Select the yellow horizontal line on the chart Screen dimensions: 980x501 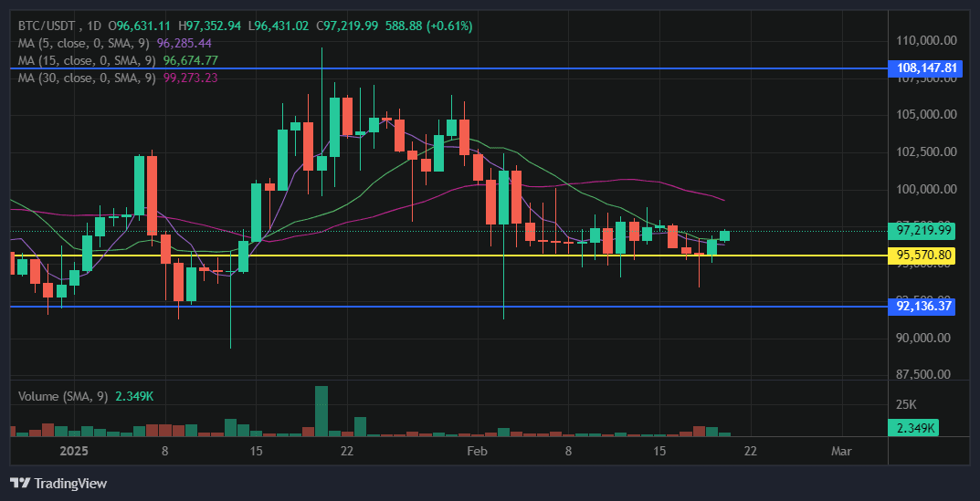457,256
